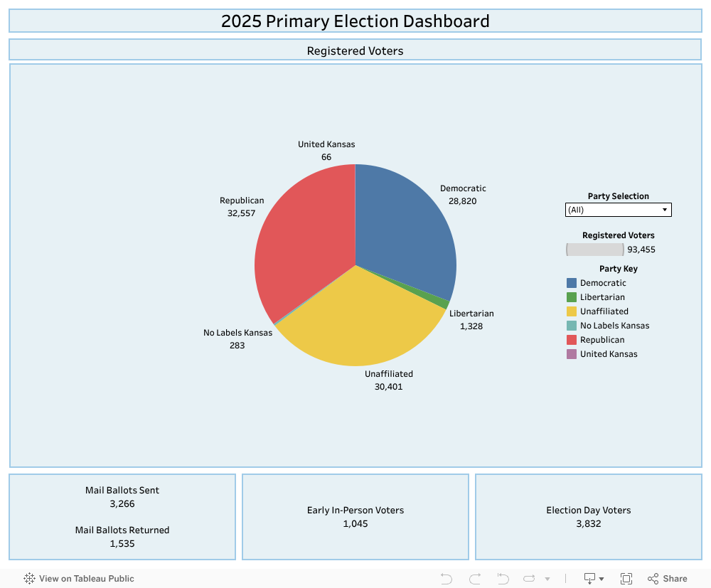The width and height of the screenshot is (711, 588).
Task: Select the United Kansas purple swatch
Action: tap(572, 354)
